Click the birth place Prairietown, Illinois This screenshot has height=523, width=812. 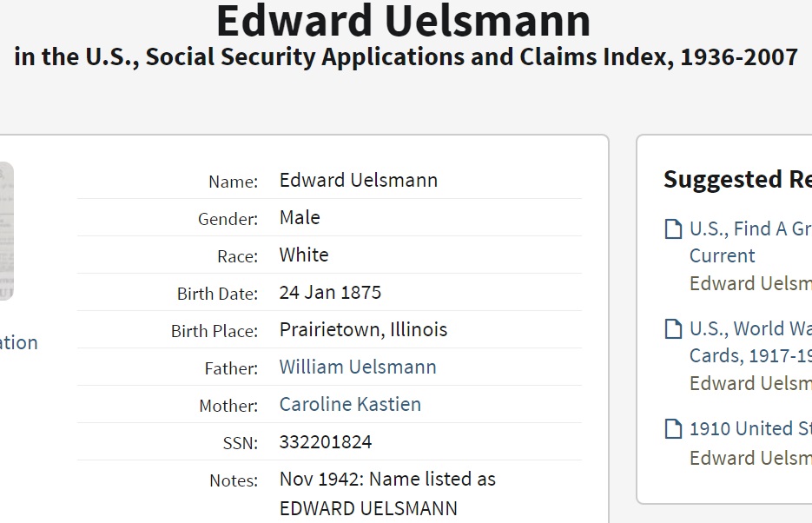(363, 329)
